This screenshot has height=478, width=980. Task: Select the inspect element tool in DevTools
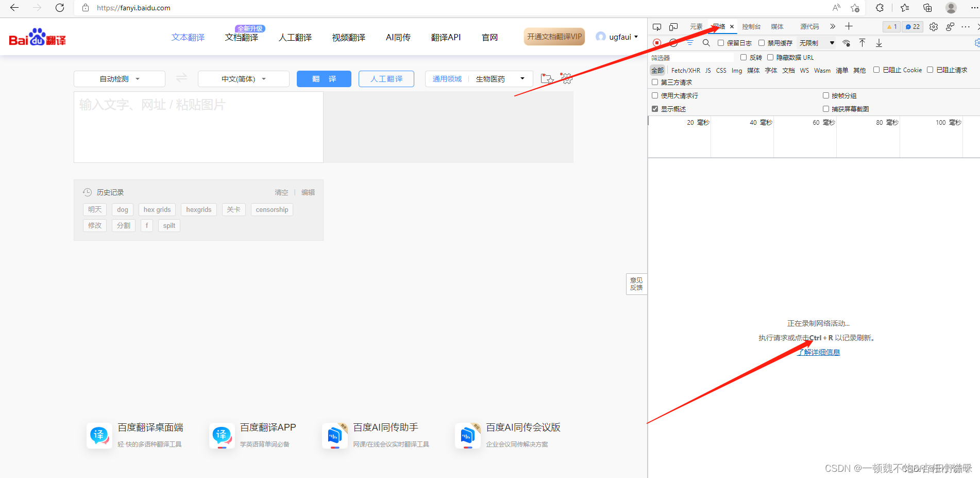point(657,26)
